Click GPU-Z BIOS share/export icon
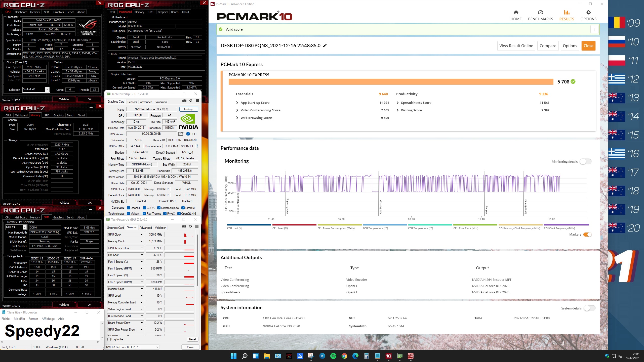Viewport: 644px width, 362px height. pyautogui.click(x=181, y=134)
